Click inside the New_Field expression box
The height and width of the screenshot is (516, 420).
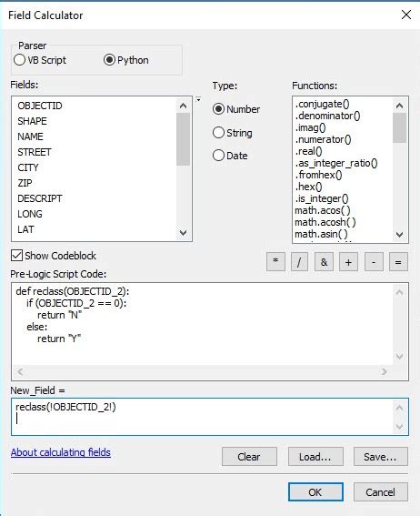click(202, 417)
